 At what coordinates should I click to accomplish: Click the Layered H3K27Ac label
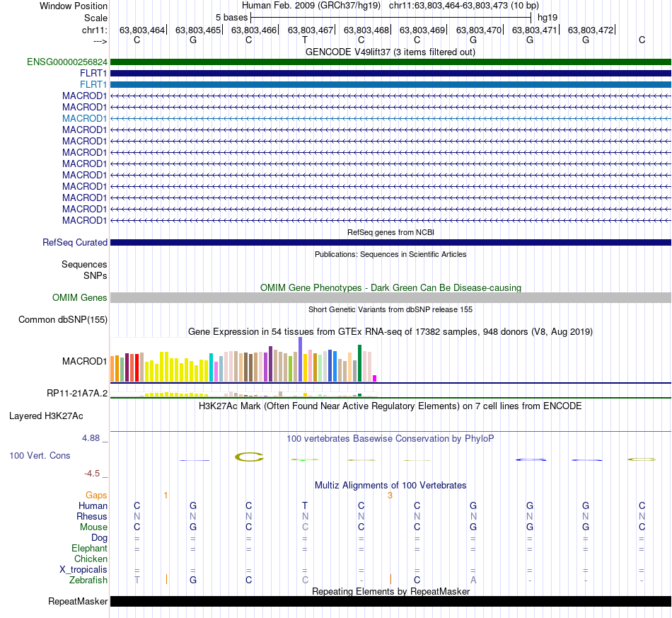click(x=46, y=416)
